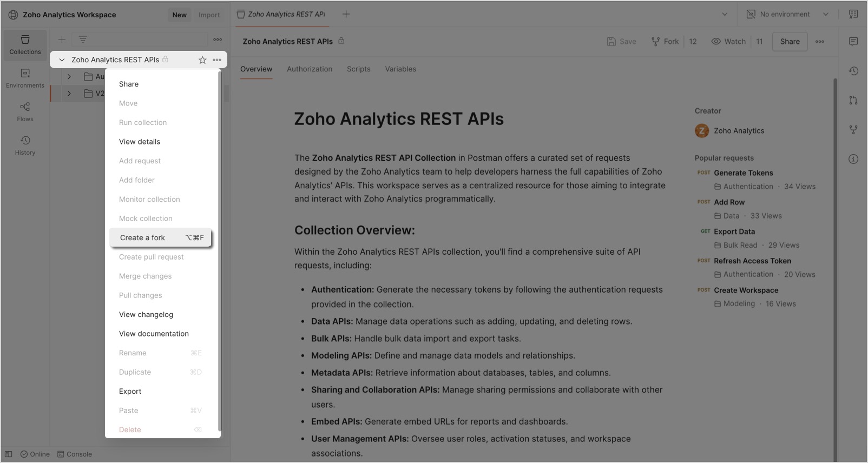
Task: Open the comments icon in right sidebar
Action: coord(853,42)
